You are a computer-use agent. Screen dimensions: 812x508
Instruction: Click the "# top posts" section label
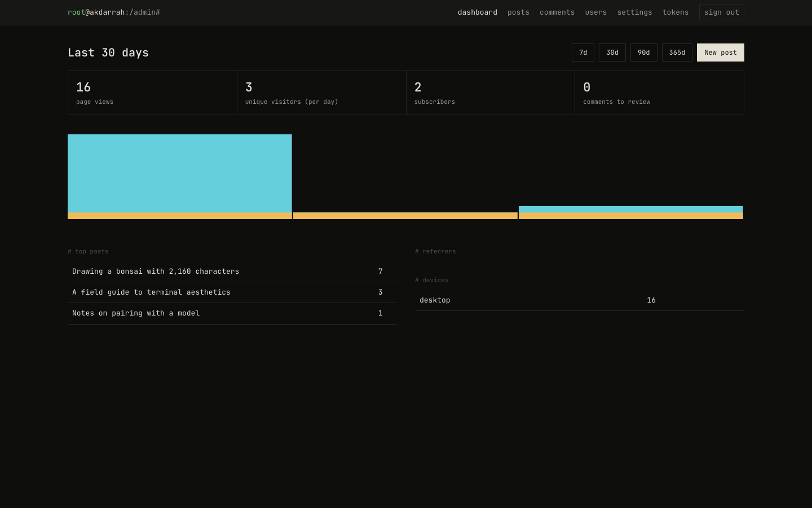click(88, 252)
